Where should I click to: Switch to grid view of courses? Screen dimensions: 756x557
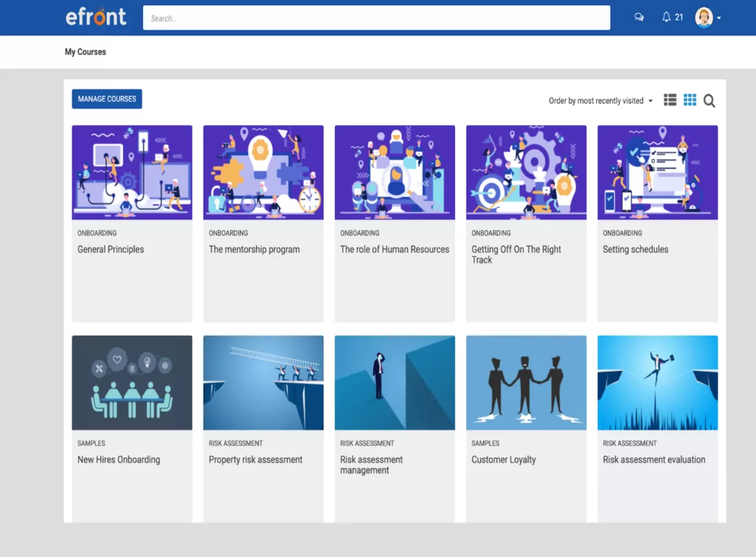(689, 100)
